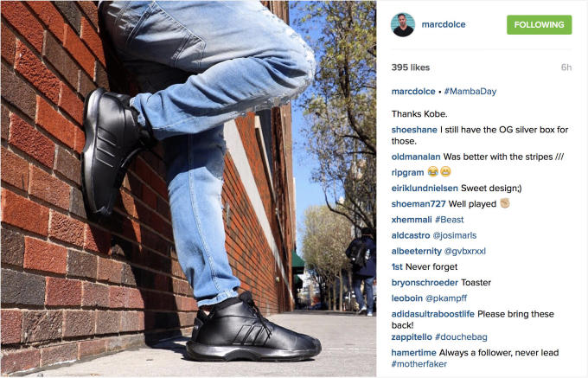
Task: Open hamertime's commenter profile
Action: tap(413, 353)
